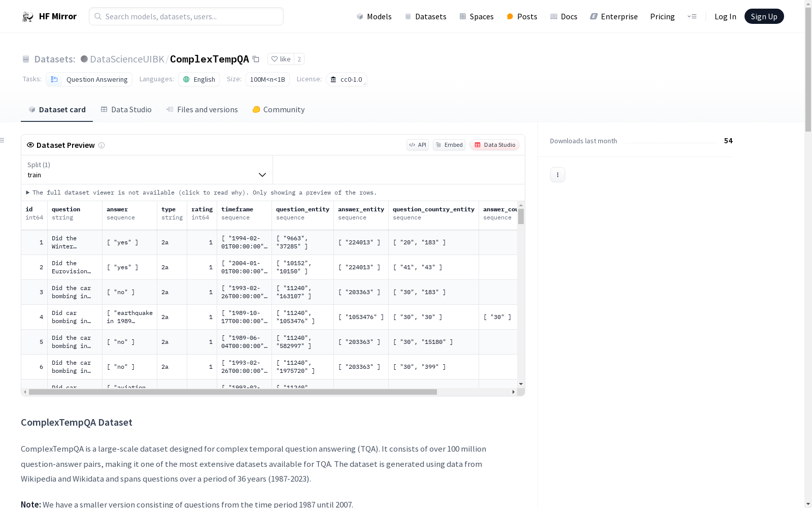This screenshot has width=812, height=508.
Task: Click the '[ "1053476" ]' answer_entity cell
Action: 361,317
